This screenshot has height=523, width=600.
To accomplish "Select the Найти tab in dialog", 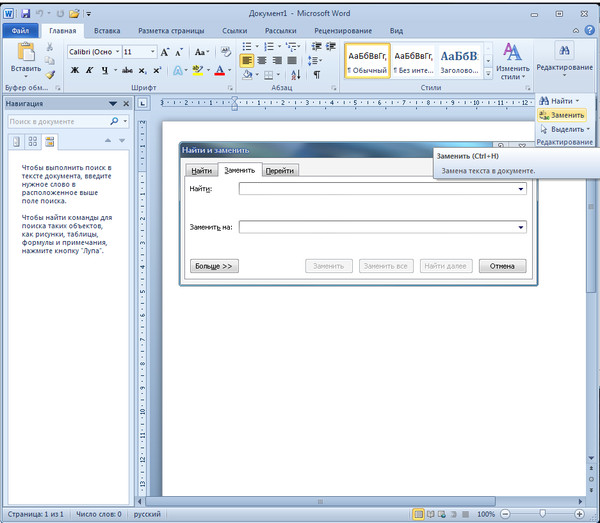I will (x=201, y=171).
